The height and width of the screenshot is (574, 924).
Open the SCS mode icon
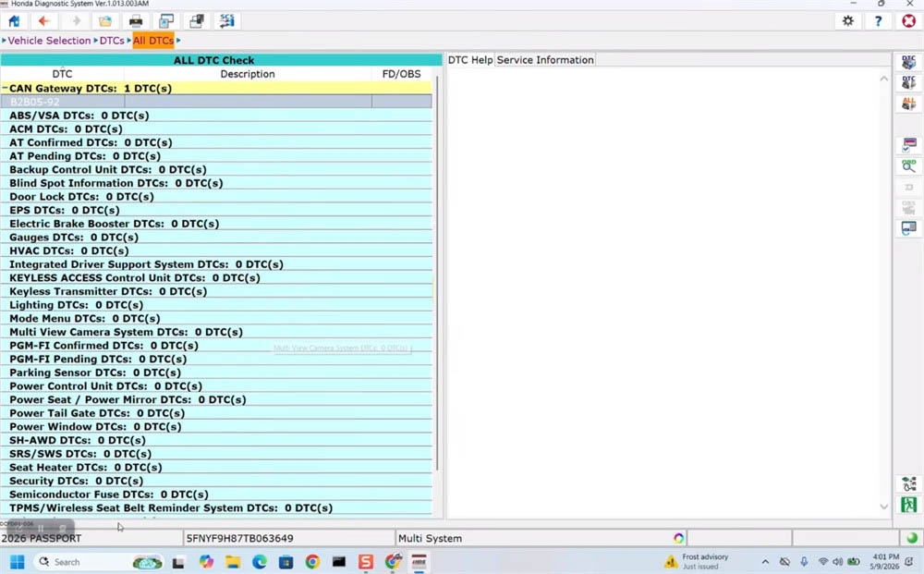227,21
